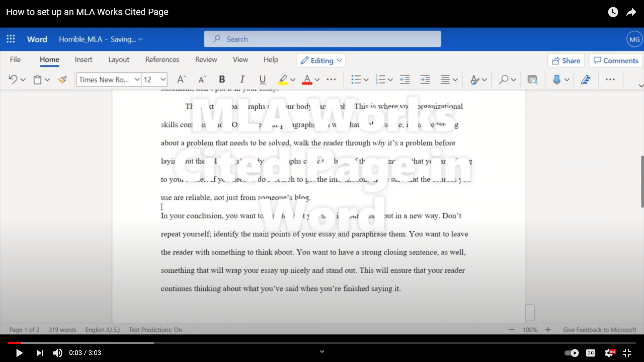Open the Reuse Files search icon
The height and width of the screenshot is (362, 644).
click(x=532, y=79)
